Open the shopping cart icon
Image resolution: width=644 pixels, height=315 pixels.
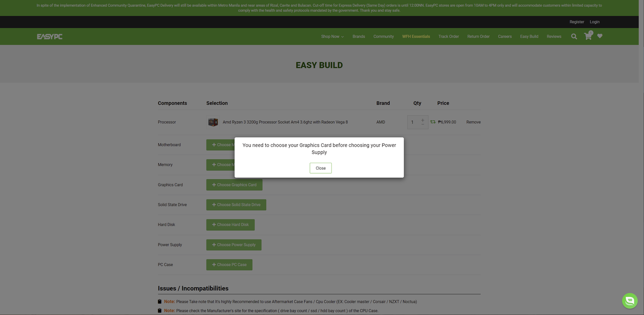(x=588, y=36)
